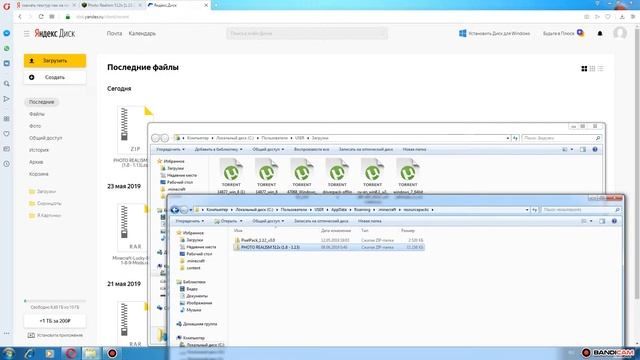Click the search icon in browser sidebar
This screenshot has width=640, height=360.
(7, 83)
